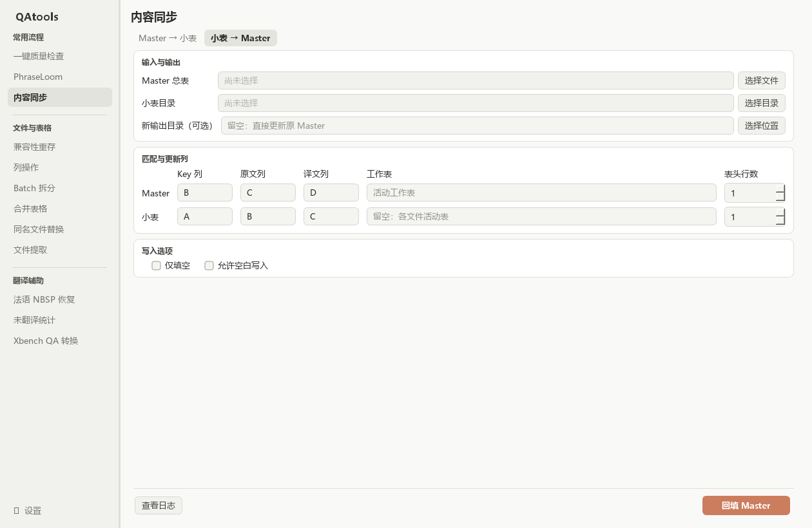This screenshot has height=528, width=812.
Task: Decrease Master 表头行数 with down arrow
Action: point(780,197)
